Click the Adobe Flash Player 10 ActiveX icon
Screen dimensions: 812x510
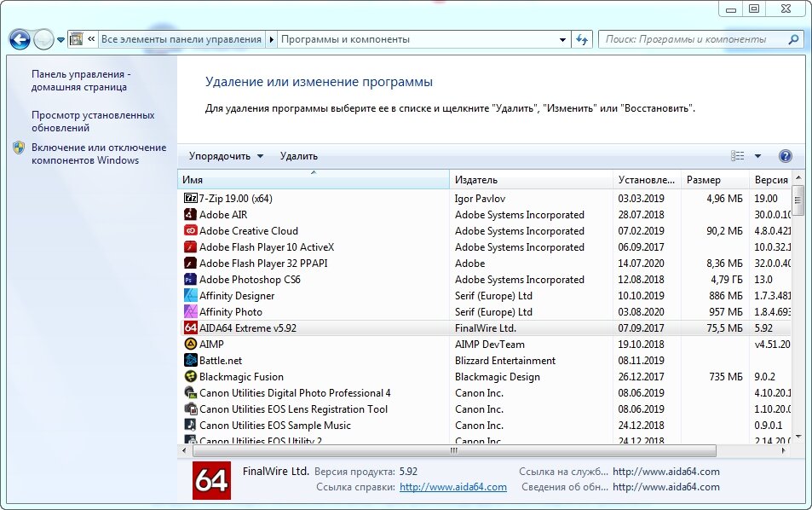point(191,246)
